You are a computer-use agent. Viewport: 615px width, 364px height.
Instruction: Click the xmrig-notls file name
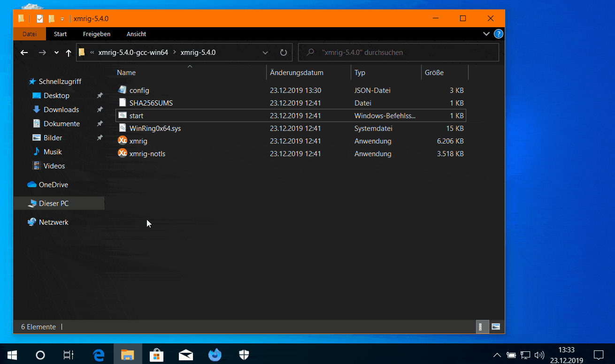tap(147, 153)
